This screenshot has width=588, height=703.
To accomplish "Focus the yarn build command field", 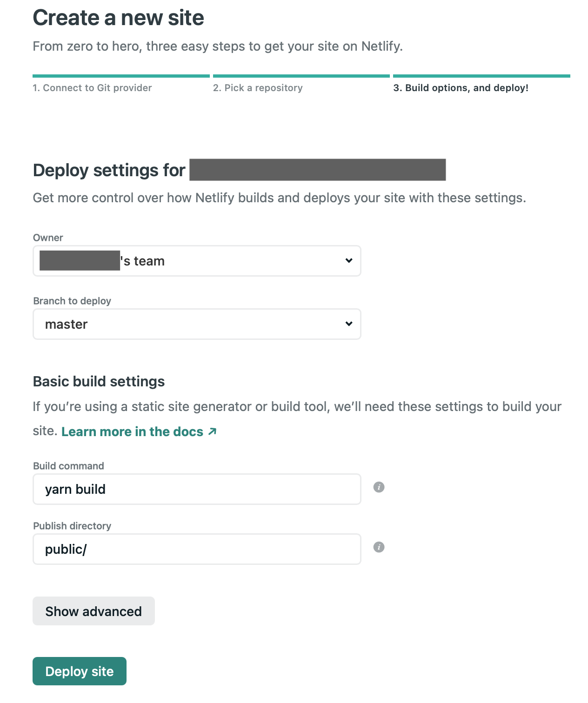I will click(196, 489).
